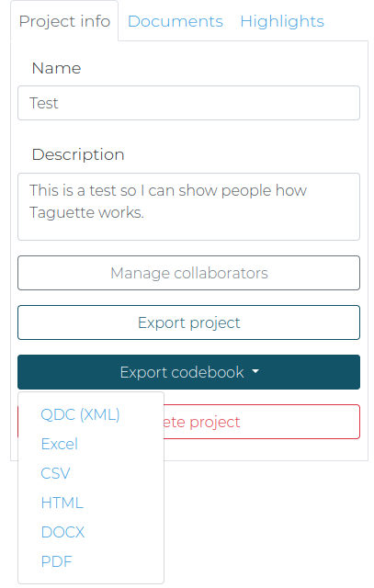374x588 pixels.
Task: Focus the Name field containing Test
Action: (x=188, y=103)
